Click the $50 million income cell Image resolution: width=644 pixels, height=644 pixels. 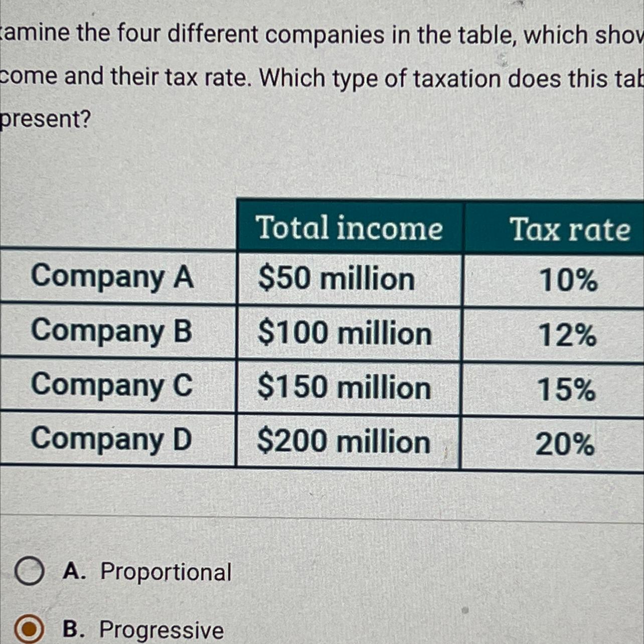click(350, 279)
